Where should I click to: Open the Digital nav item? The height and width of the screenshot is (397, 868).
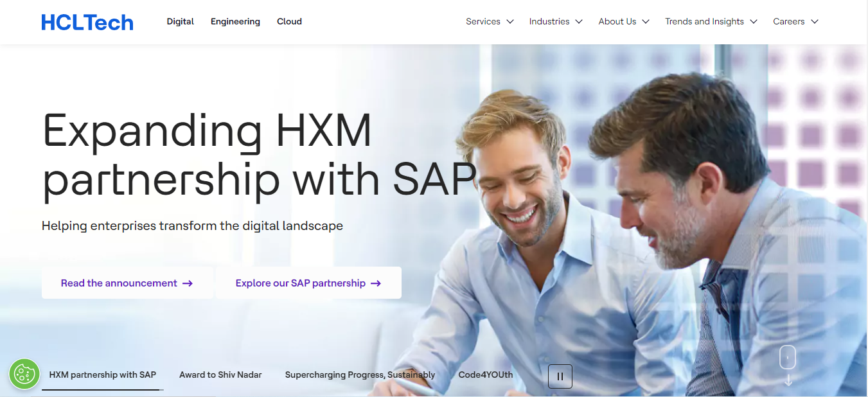point(181,21)
